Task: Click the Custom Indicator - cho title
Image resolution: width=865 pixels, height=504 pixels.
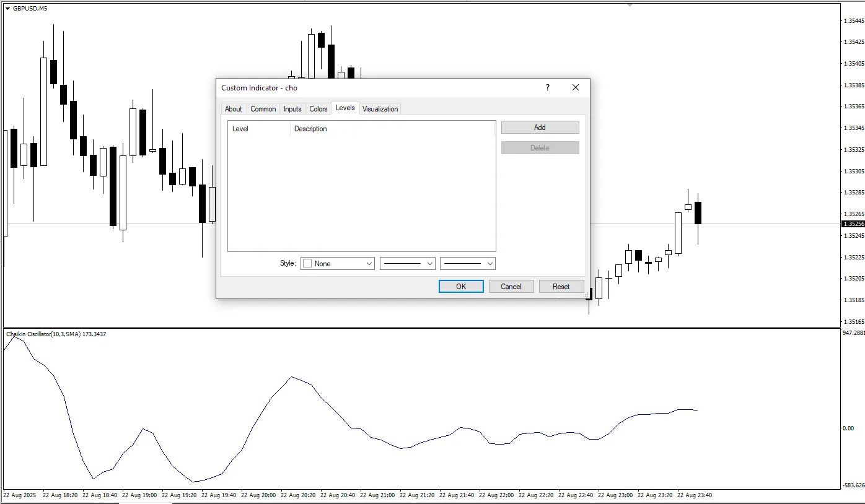Action: (x=260, y=88)
